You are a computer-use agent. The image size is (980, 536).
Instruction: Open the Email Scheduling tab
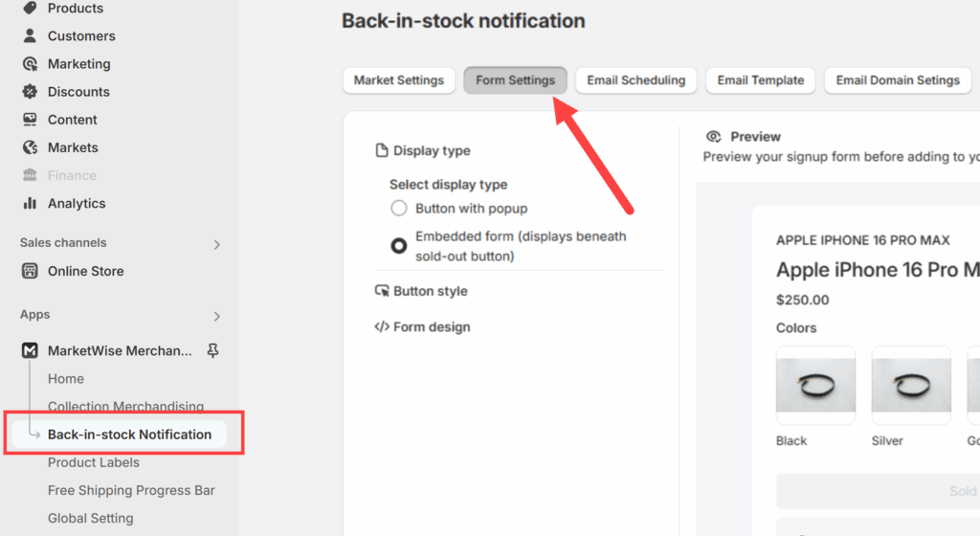pyautogui.click(x=635, y=80)
